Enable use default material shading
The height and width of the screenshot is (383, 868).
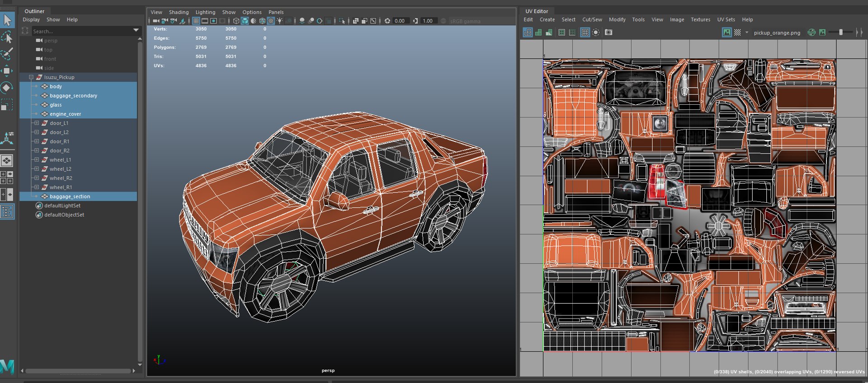point(253,21)
